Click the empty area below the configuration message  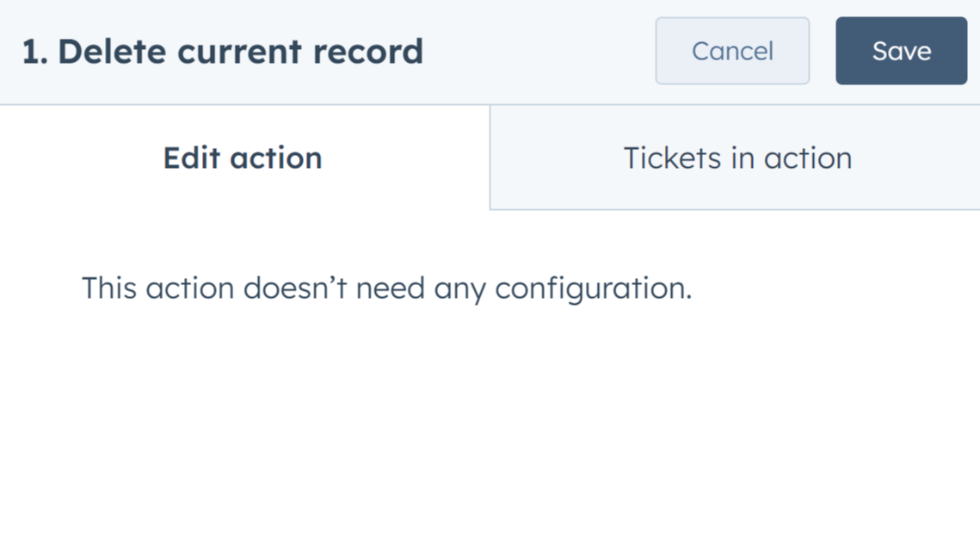tap(490, 430)
